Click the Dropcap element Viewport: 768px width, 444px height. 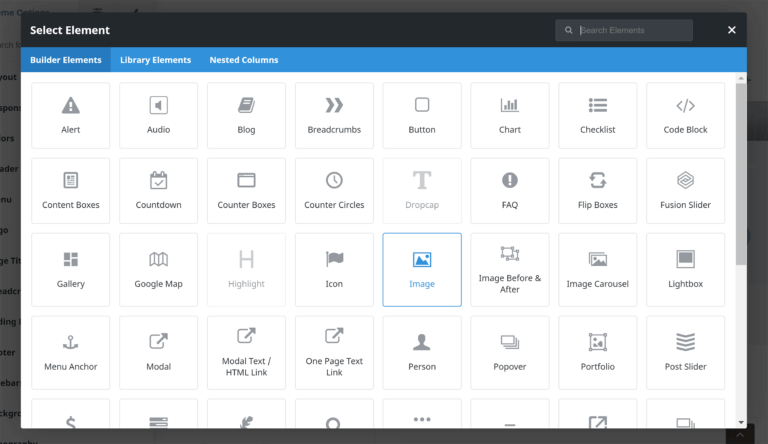(x=422, y=191)
